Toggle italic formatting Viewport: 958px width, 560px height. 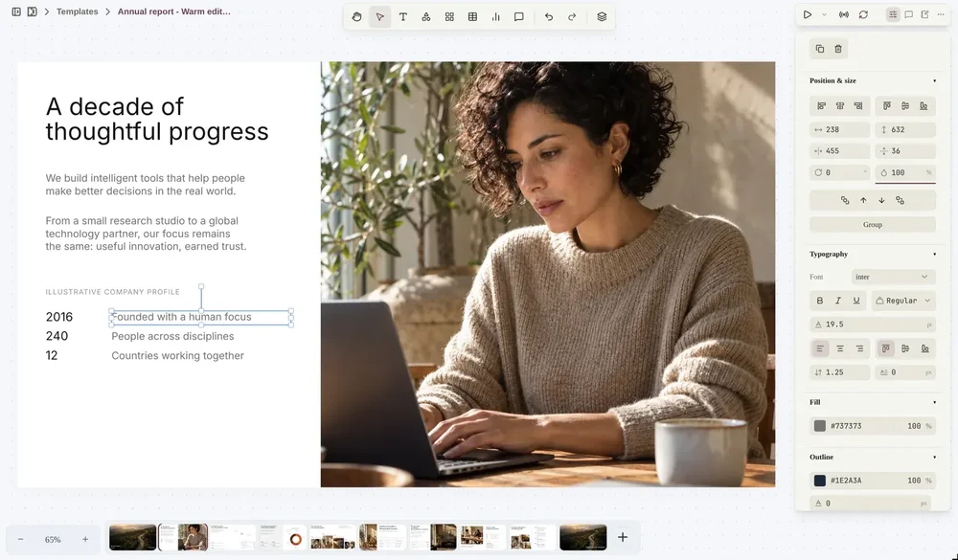tap(838, 301)
